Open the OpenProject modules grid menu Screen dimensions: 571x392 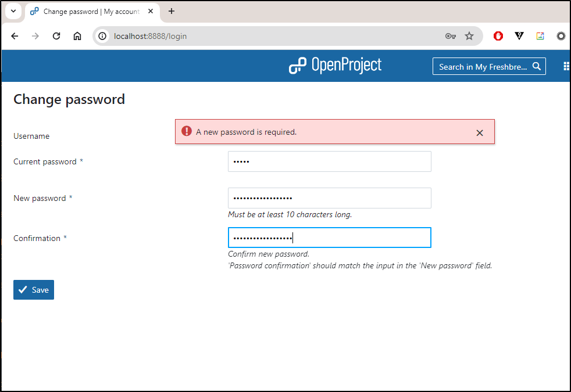tap(566, 66)
